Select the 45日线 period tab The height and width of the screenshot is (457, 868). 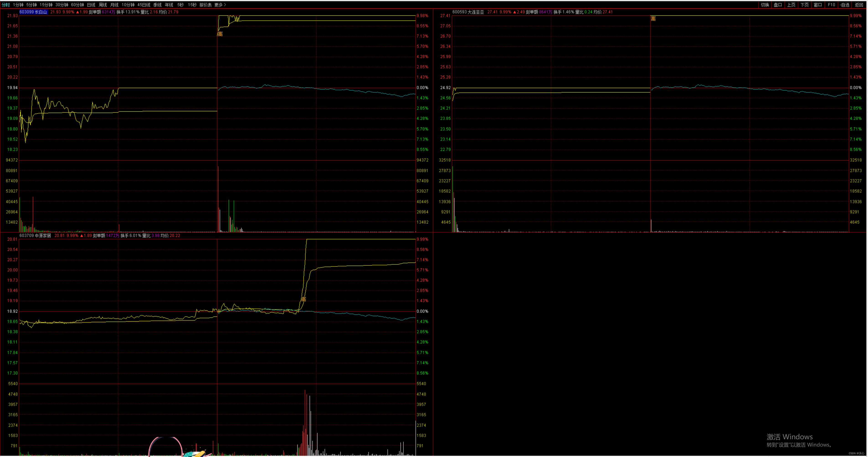[144, 5]
